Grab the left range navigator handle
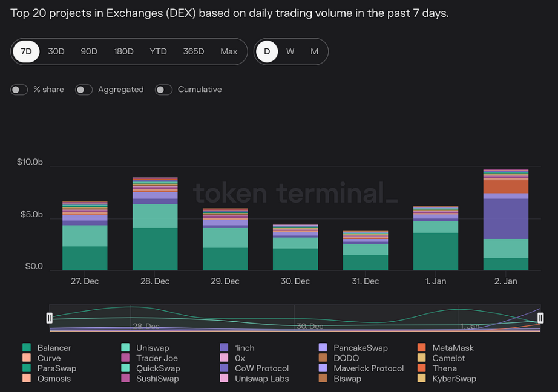558x392 pixels. click(x=50, y=318)
